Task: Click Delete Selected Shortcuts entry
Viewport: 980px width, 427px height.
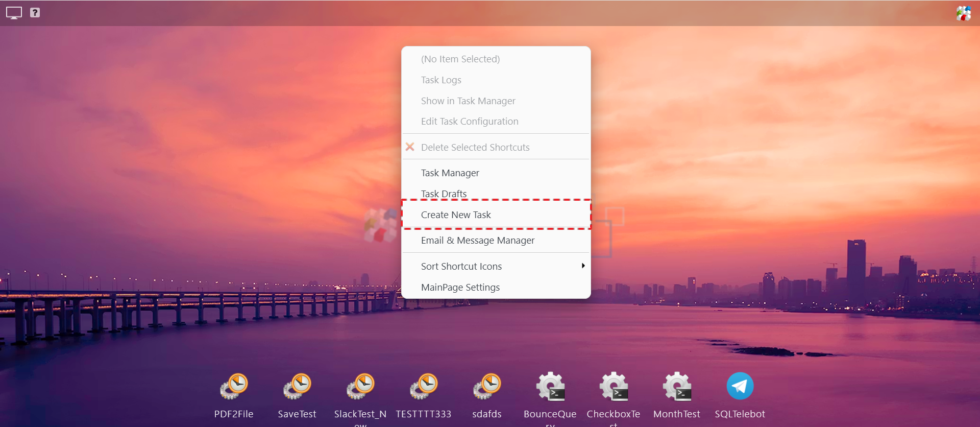Action: [496, 148]
